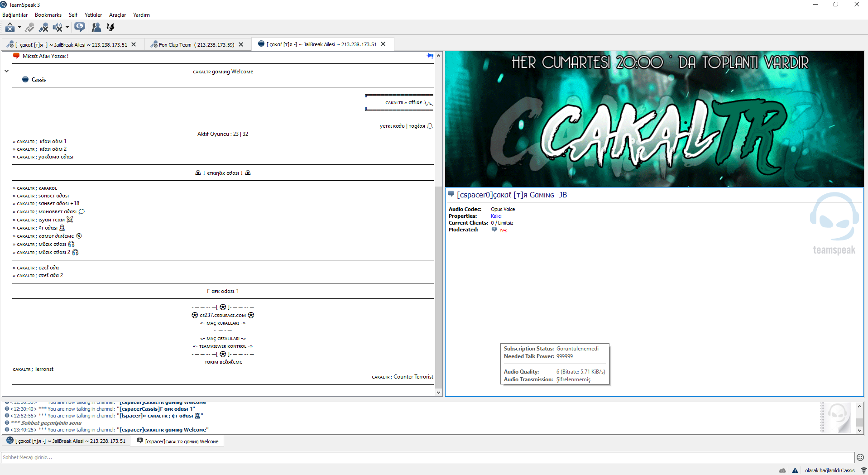Toggle subscribe to all channels icon

pos(80,28)
